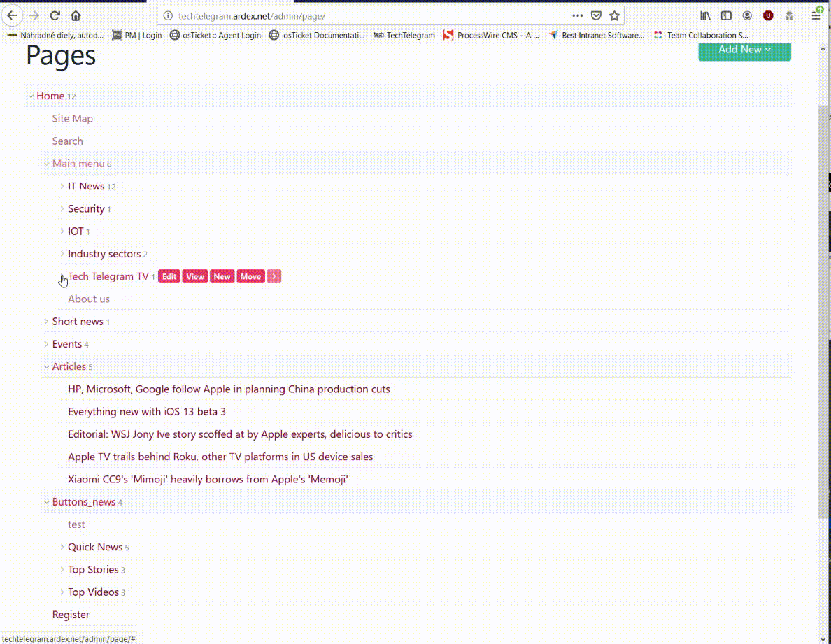The height and width of the screenshot is (644, 831).
Task: Select the About us page
Action: tap(89, 299)
